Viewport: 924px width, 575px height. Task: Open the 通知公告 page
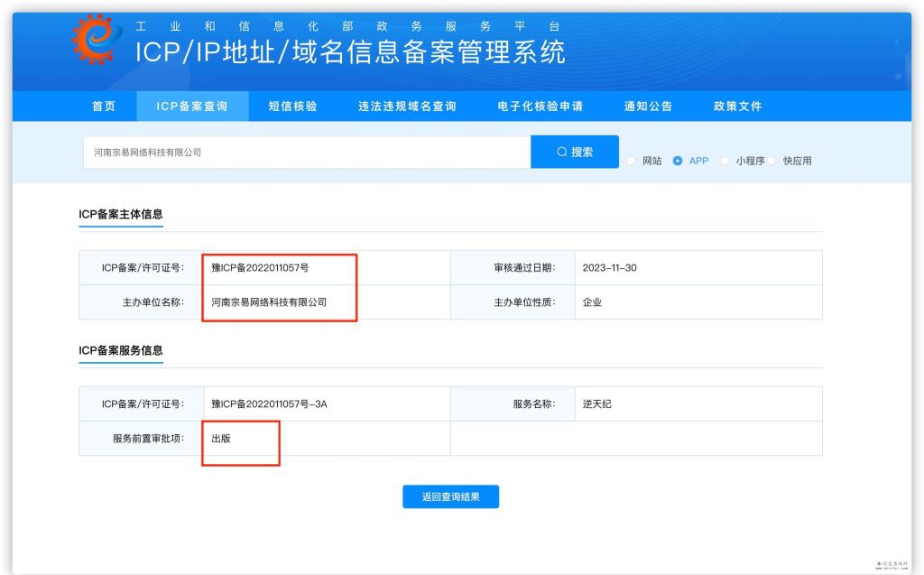[648, 107]
